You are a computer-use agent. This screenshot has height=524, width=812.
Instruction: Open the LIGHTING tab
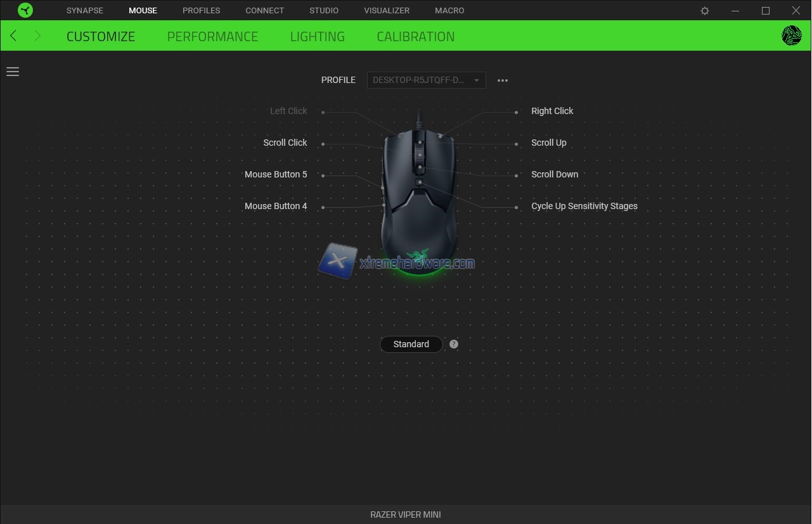click(317, 37)
